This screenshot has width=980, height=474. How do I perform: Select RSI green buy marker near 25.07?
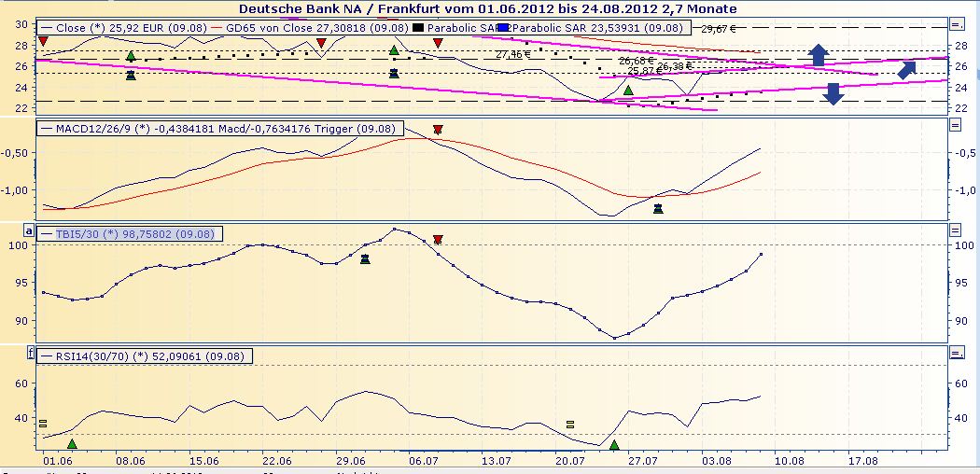[x=614, y=445]
